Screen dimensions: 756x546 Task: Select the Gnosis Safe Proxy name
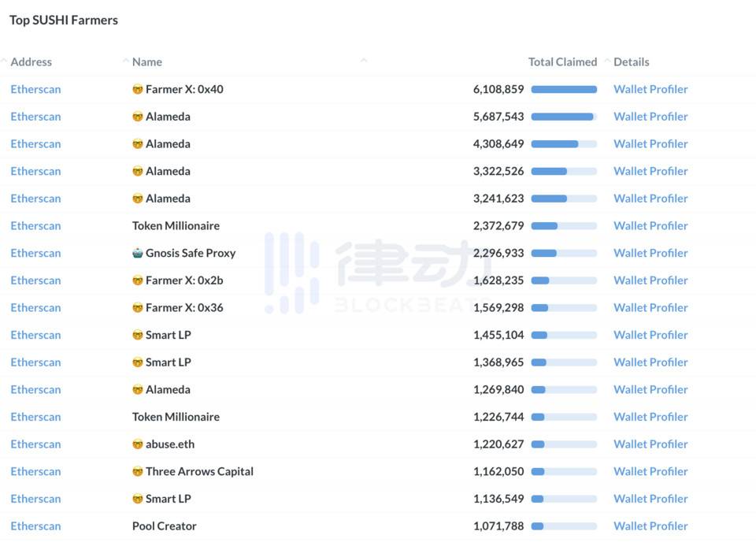tap(191, 253)
